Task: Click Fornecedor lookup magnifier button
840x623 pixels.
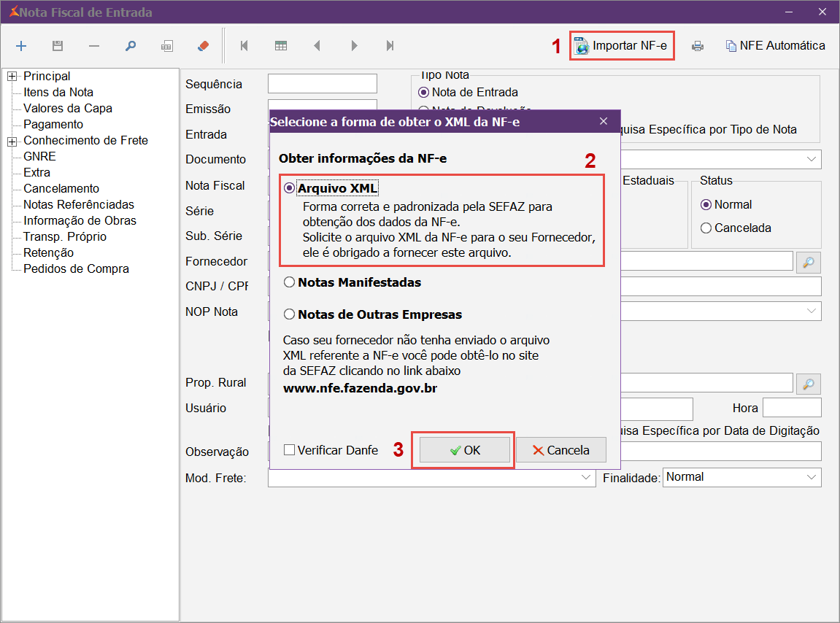Action: 809,262
